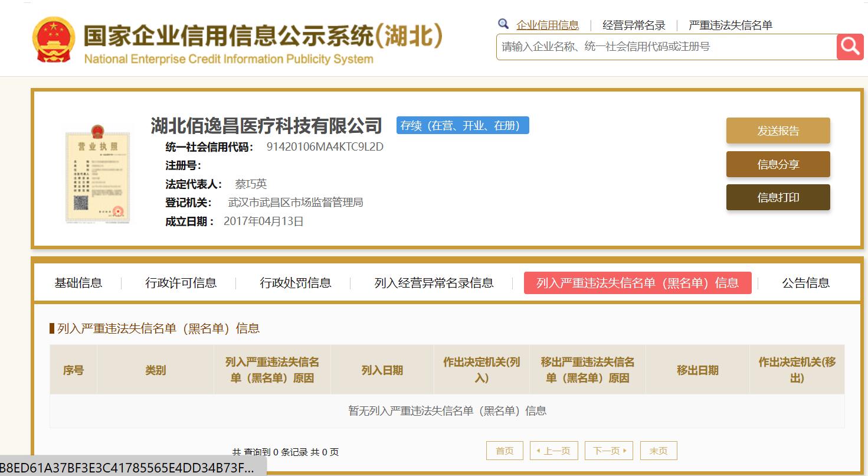
Task: Click the 序号 column header
Action: (74, 370)
